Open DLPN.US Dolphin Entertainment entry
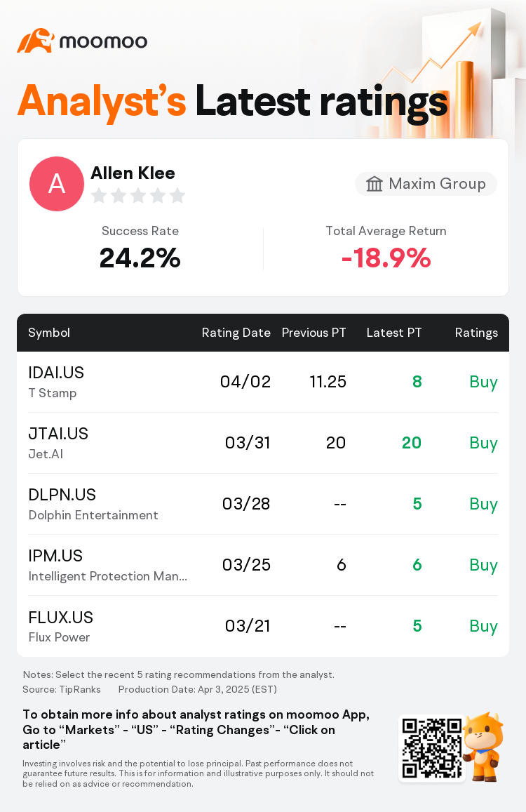 click(263, 504)
